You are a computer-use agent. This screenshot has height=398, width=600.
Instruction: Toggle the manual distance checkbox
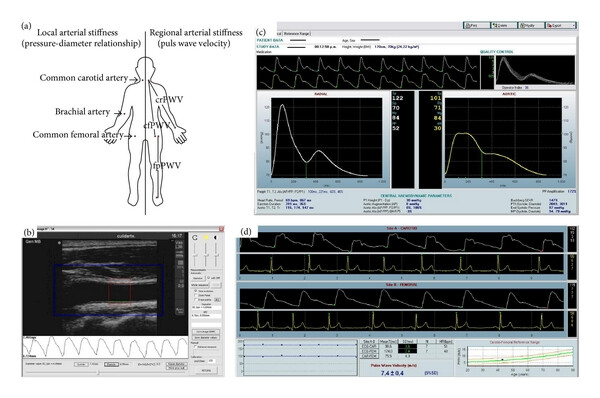[x=196, y=346]
